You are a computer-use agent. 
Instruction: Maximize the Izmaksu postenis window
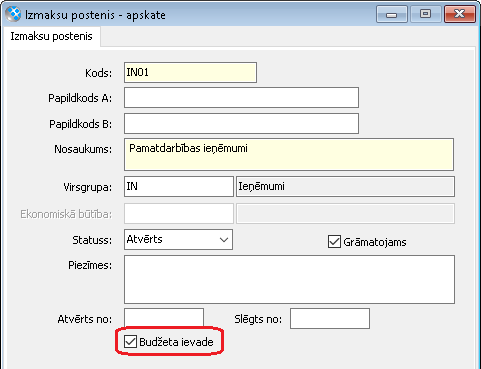coord(425,14)
